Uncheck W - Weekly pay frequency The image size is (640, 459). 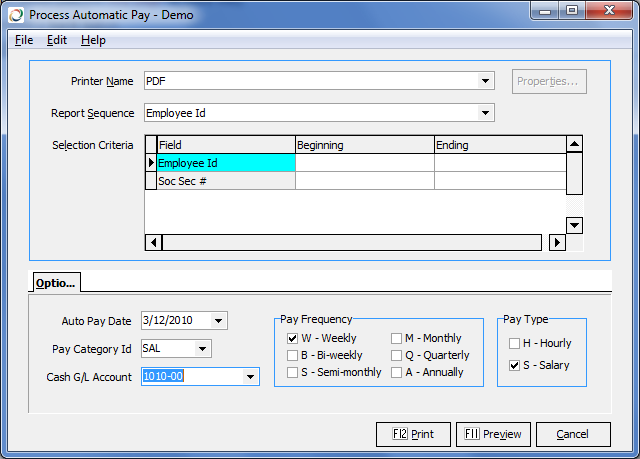(292, 338)
